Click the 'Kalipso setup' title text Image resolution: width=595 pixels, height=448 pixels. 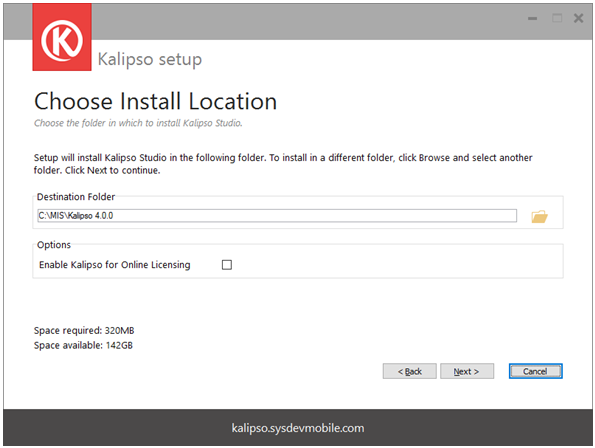[150, 60]
